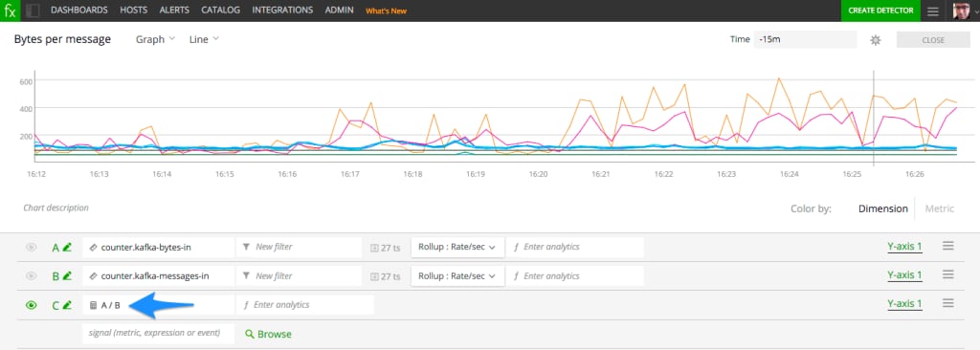Image resolution: width=980 pixels, height=350 pixels.
Task: Edit plot C with pencil icon
Action: pos(68,305)
